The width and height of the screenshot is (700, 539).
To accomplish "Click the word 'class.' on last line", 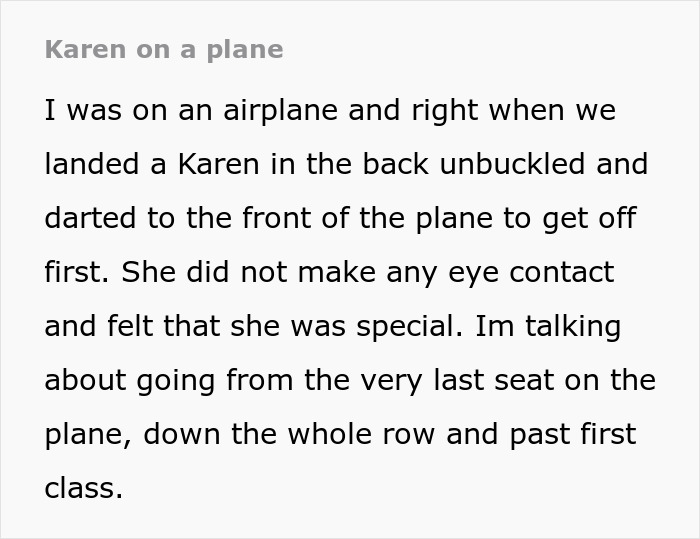I will pyautogui.click(x=83, y=489).
